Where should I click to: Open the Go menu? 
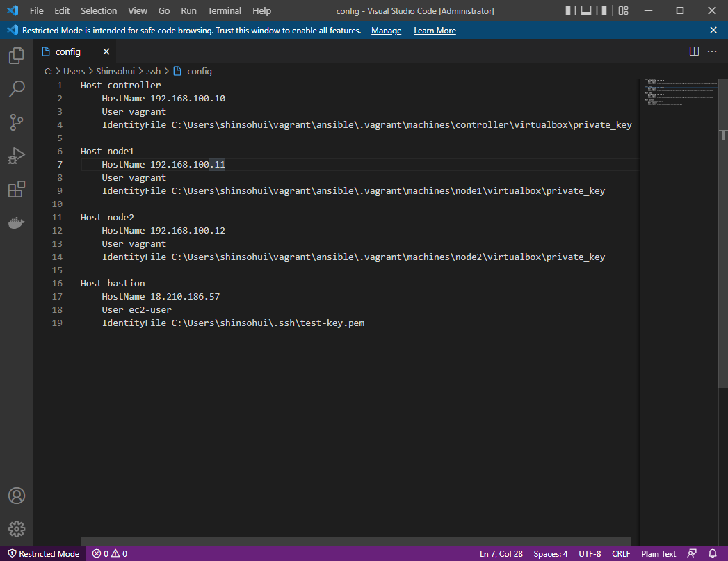[164, 10]
